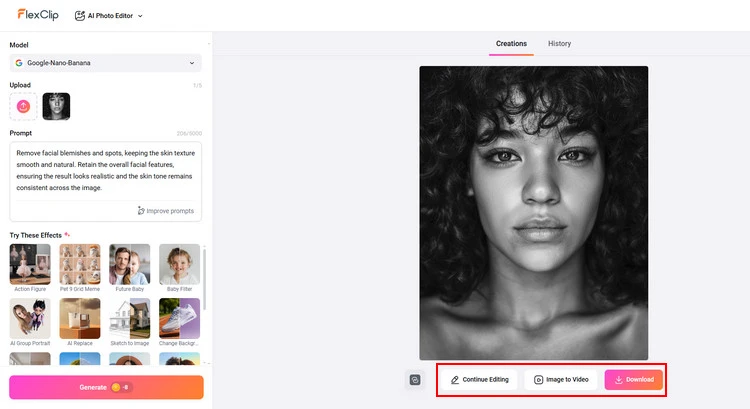
Task: Click the Generate button
Action: pos(106,387)
